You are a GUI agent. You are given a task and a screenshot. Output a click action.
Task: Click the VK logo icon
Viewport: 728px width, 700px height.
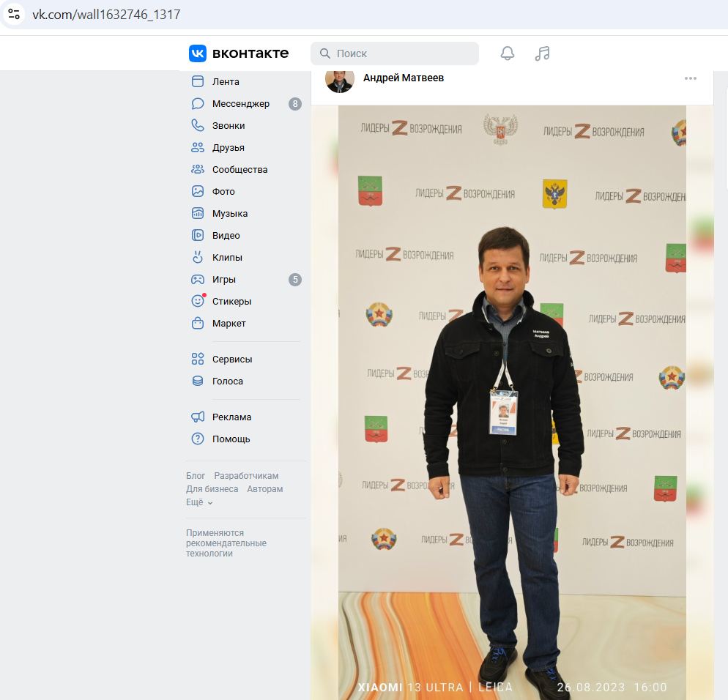click(x=198, y=53)
